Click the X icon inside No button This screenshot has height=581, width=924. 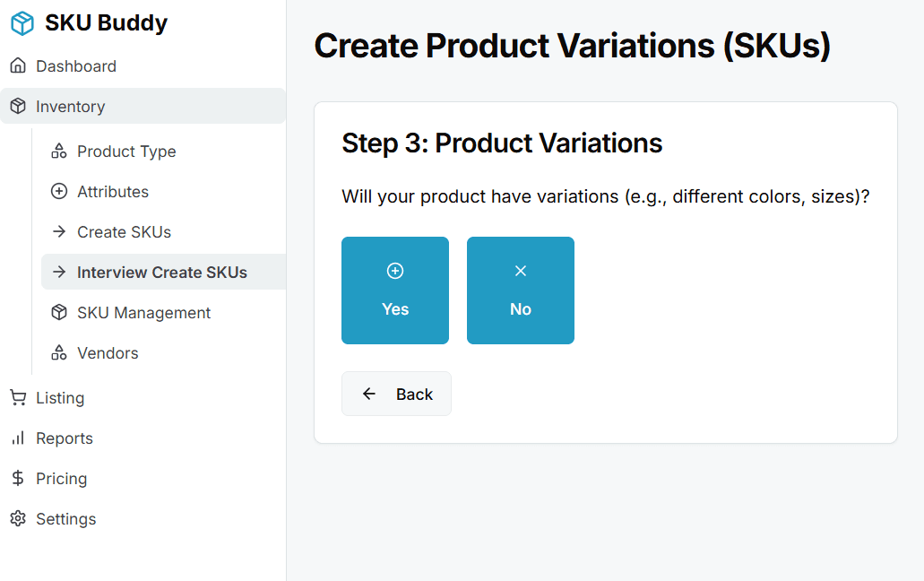(x=520, y=269)
